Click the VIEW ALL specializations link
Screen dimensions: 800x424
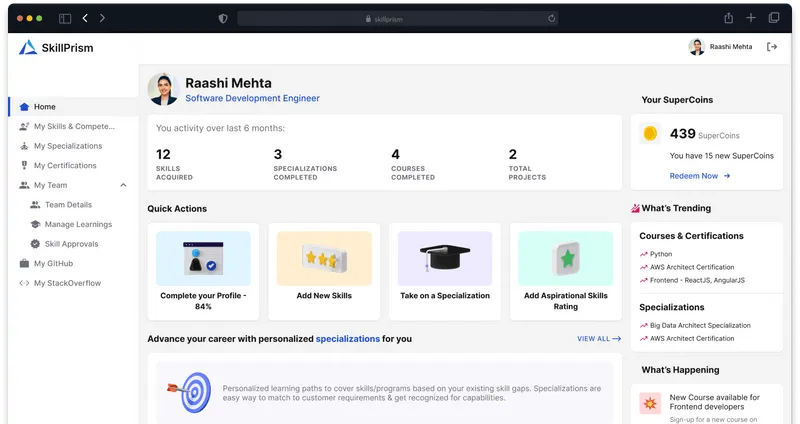tap(598, 339)
